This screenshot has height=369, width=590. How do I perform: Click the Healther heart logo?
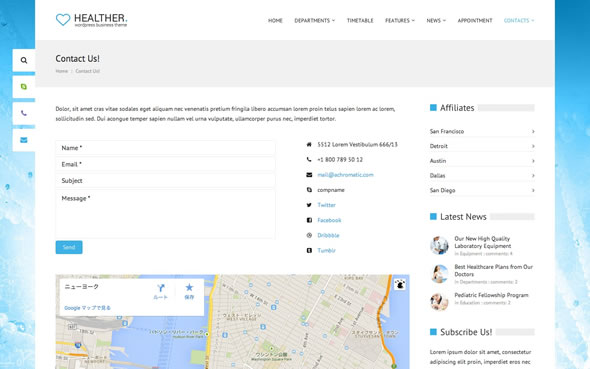63,20
